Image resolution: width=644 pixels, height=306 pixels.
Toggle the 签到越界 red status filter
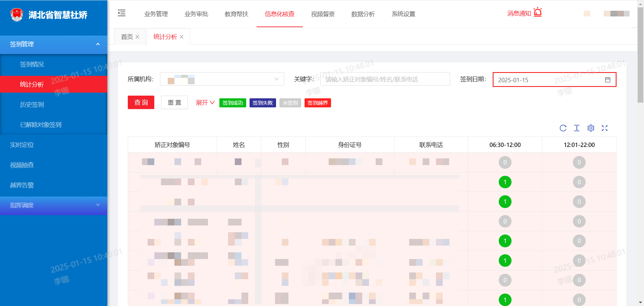317,103
